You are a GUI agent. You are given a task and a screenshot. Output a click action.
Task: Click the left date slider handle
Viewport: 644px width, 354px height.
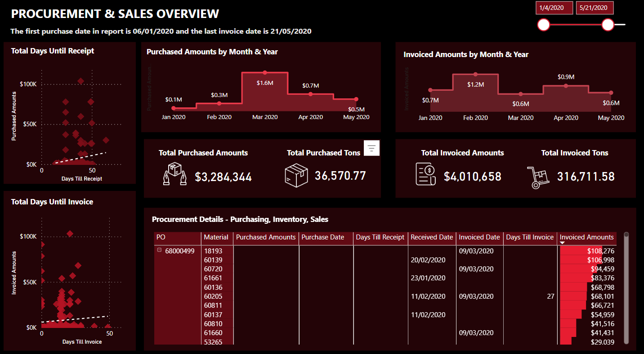tap(544, 25)
